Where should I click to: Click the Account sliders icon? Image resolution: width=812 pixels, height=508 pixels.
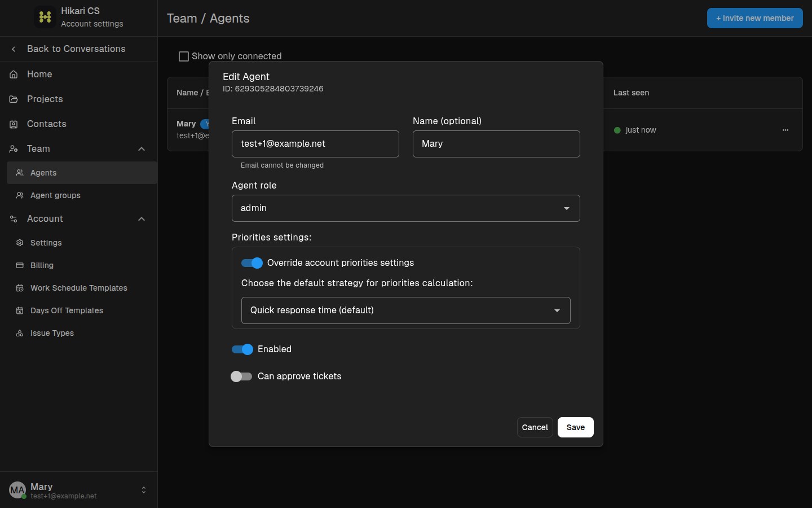[x=14, y=219]
